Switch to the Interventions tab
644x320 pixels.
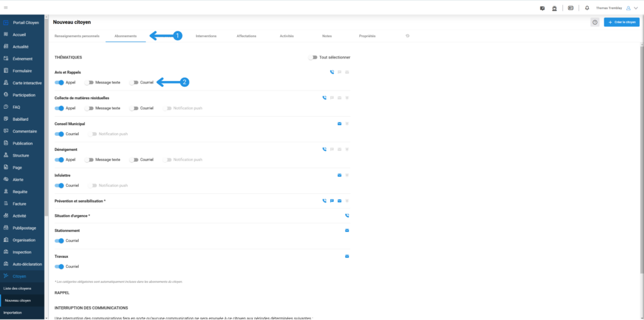click(206, 36)
